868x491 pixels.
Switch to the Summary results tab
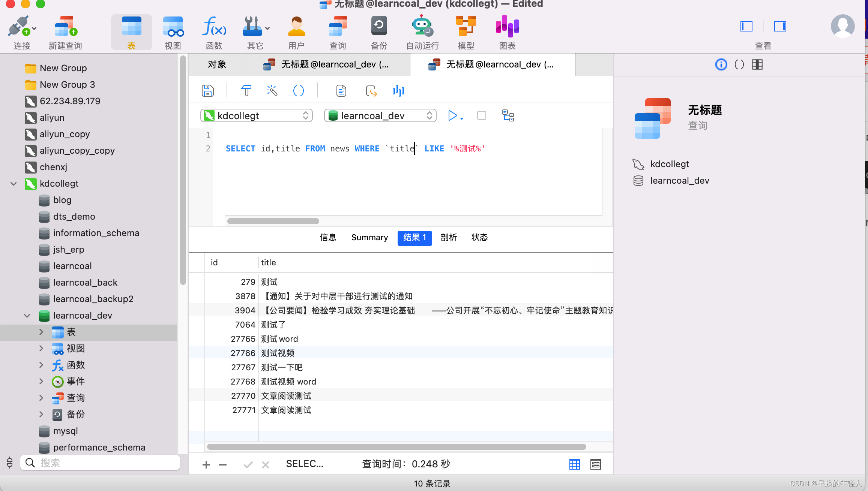[369, 238]
